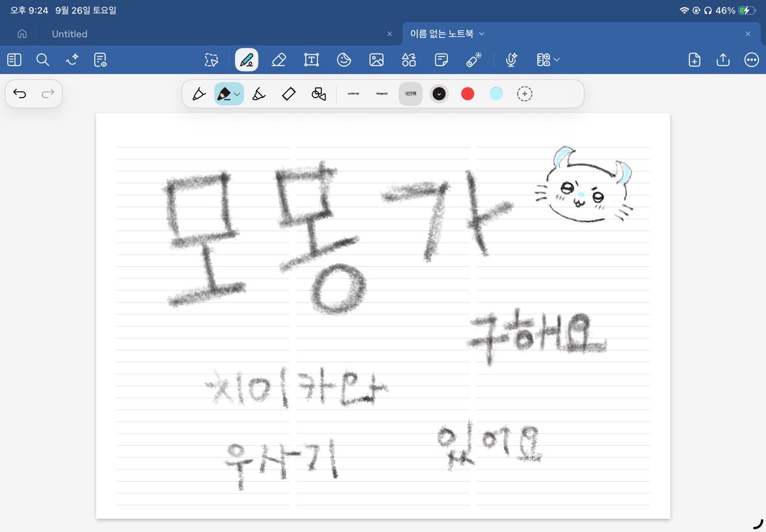This screenshot has height=532, width=766.
Task: Undo the last stroke
Action: (20, 94)
